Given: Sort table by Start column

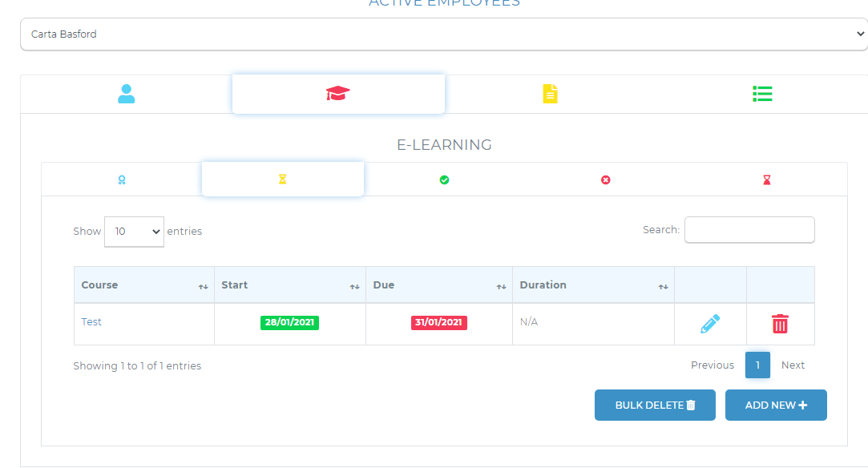Looking at the screenshot, I should (x=290, y=285).
